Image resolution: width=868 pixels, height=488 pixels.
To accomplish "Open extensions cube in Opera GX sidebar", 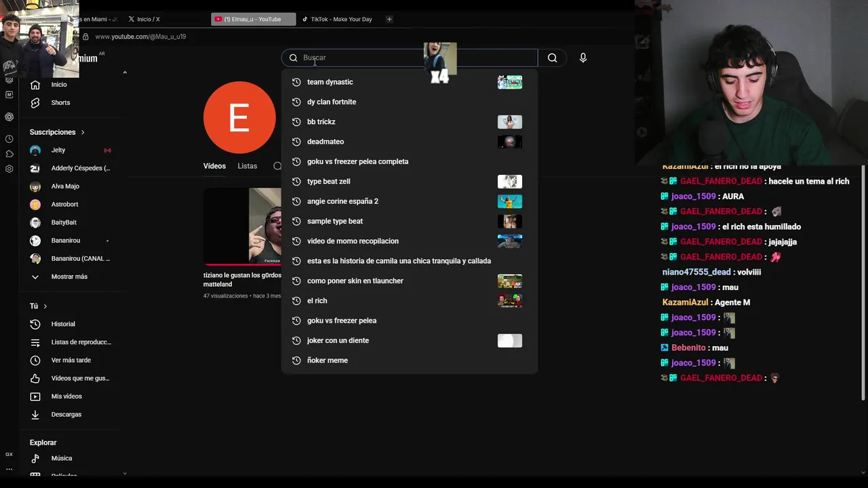I will click(9, 154).
